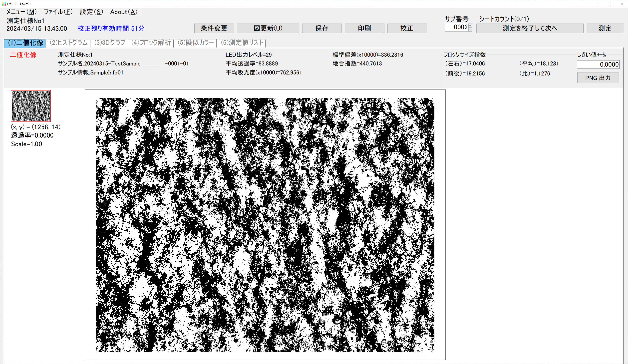
Task: Click the 平均吸光度(x10000)=762.9561 value
Action: pyautogui.click(x=264, y=72)
